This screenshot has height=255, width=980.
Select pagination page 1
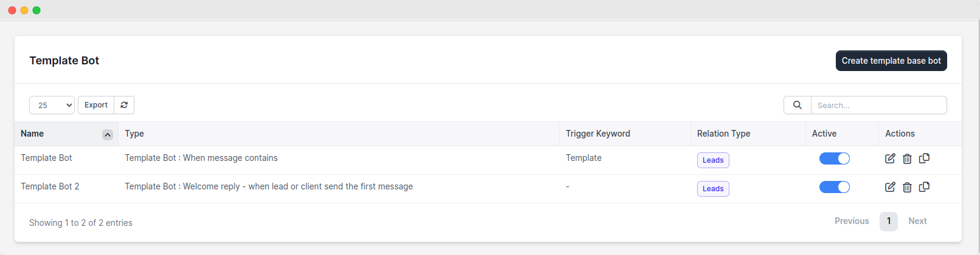point(888,221)
